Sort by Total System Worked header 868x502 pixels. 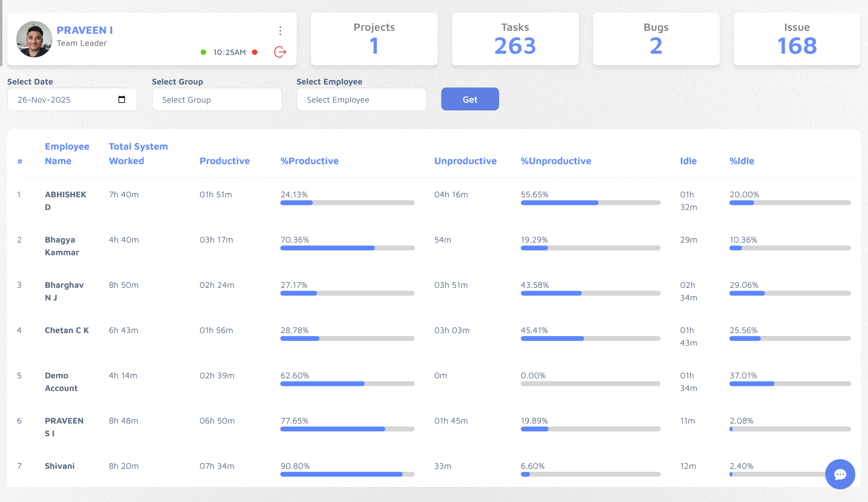(x=138, y=154)
